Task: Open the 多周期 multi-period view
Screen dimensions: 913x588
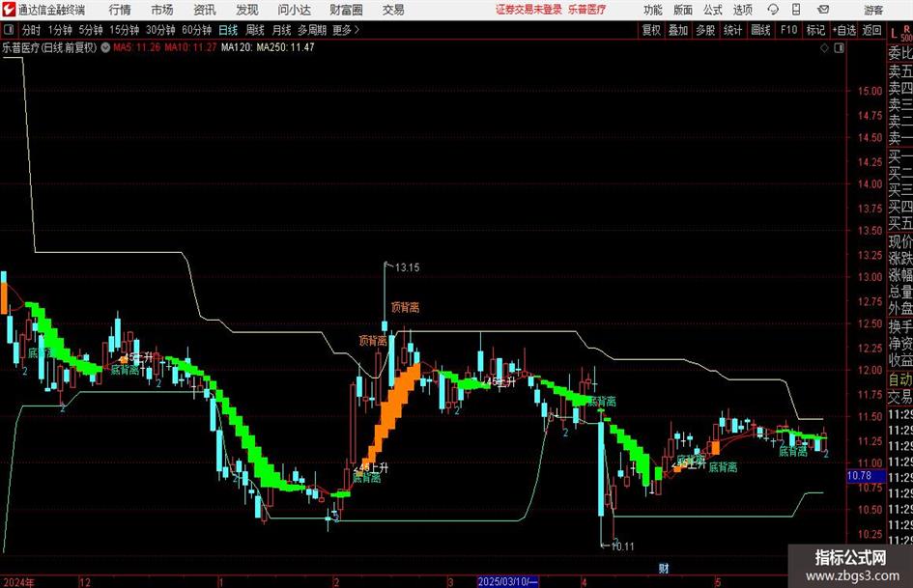Action: pos(312,30)
